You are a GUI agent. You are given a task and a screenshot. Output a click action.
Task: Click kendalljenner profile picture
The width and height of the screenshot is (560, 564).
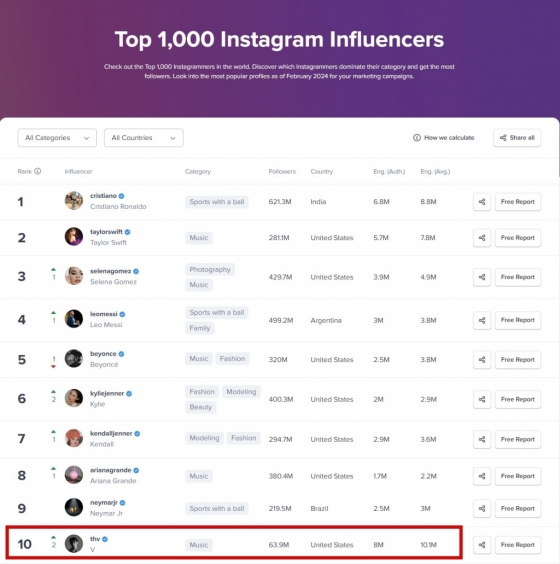74,438
